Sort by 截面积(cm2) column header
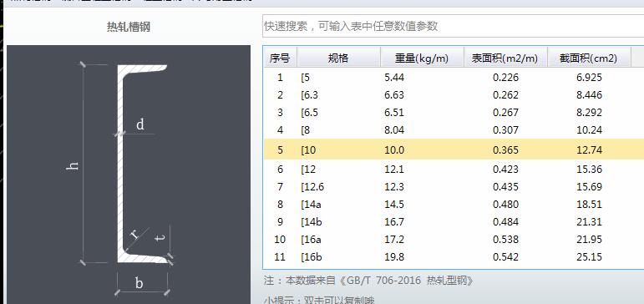Screen dimensions: 644x304 [589, 58]
